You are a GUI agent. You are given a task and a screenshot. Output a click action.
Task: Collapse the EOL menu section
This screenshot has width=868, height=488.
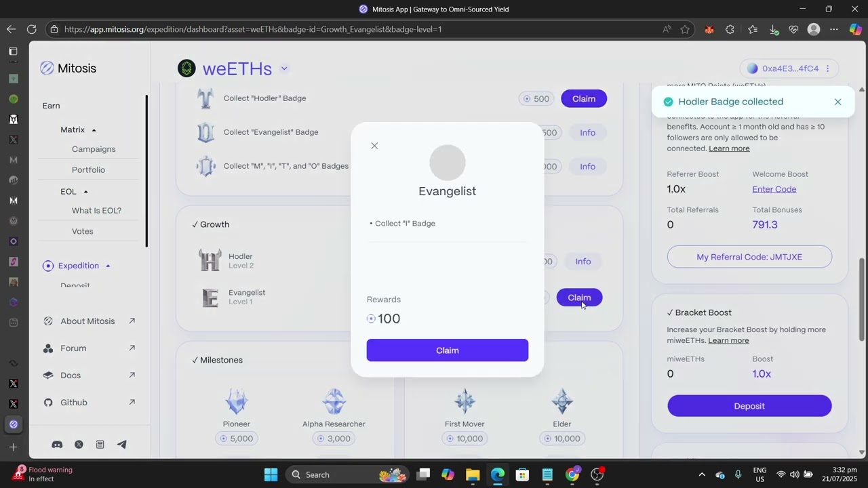pyautogui.click(x=85, y=192)
